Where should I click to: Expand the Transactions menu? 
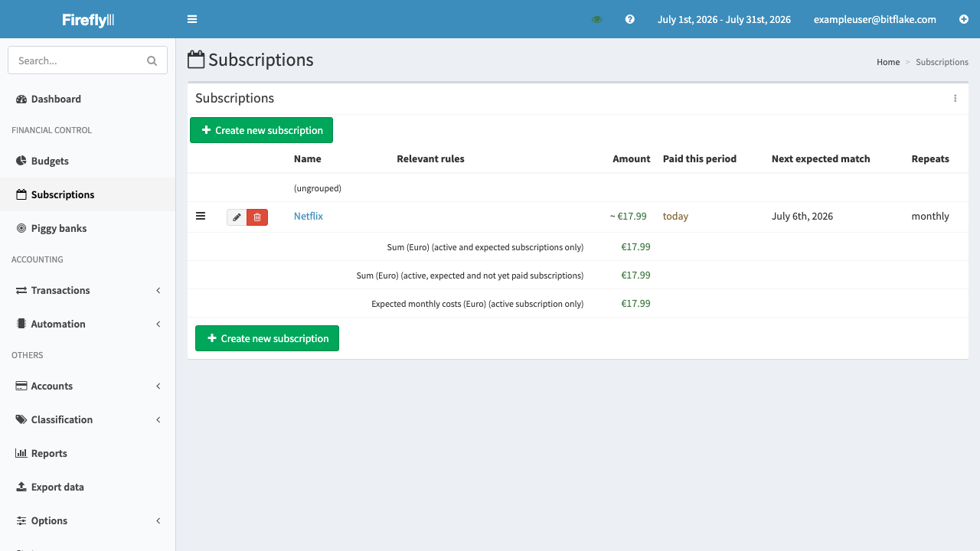point(88,290)
